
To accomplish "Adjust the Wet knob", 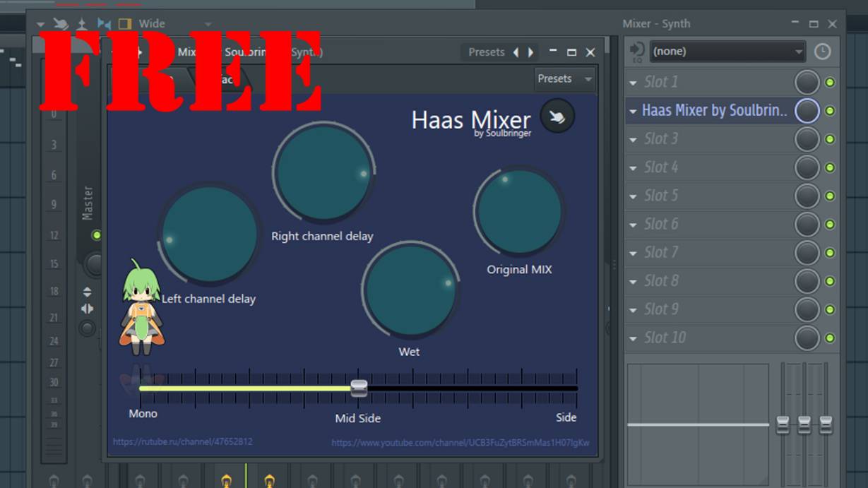I will 411,290.
